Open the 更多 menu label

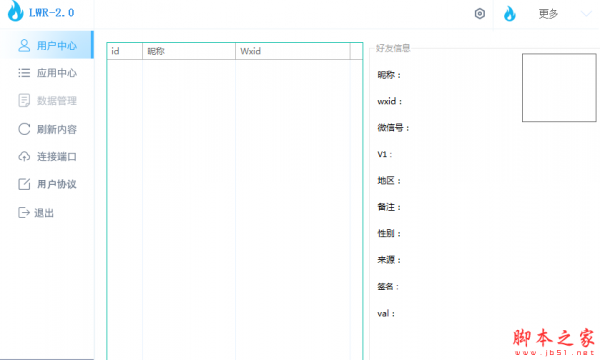click(x=548, y=14)
